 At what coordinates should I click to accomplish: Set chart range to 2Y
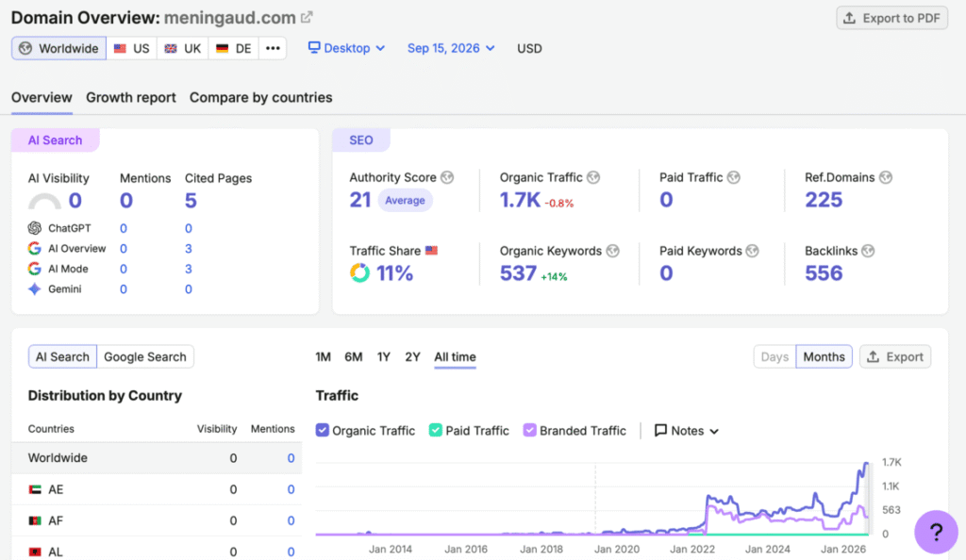point(413,357)
